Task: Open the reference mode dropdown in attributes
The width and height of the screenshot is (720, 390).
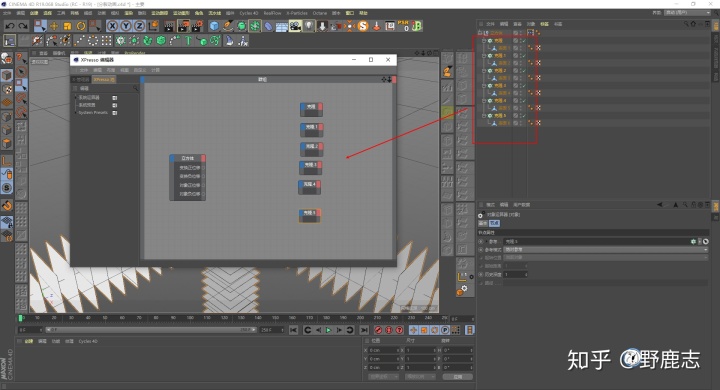Action: [x=606, y=249]
